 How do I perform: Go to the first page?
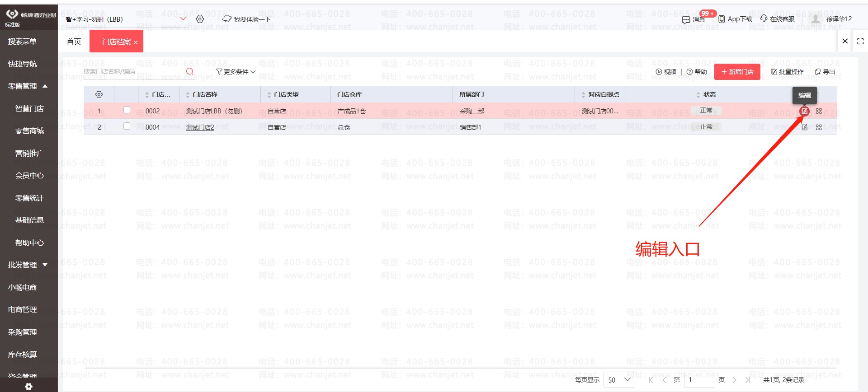(651, 380)
